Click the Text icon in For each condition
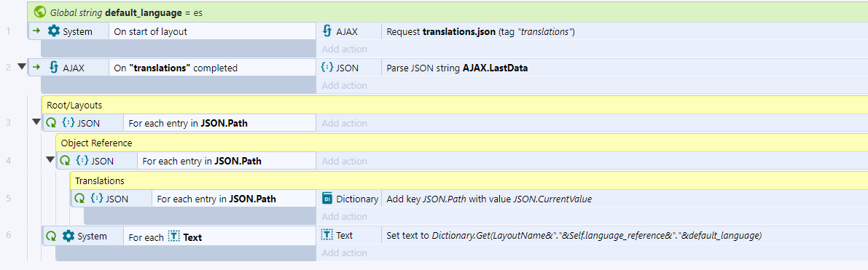 click(x=174, y=237)
